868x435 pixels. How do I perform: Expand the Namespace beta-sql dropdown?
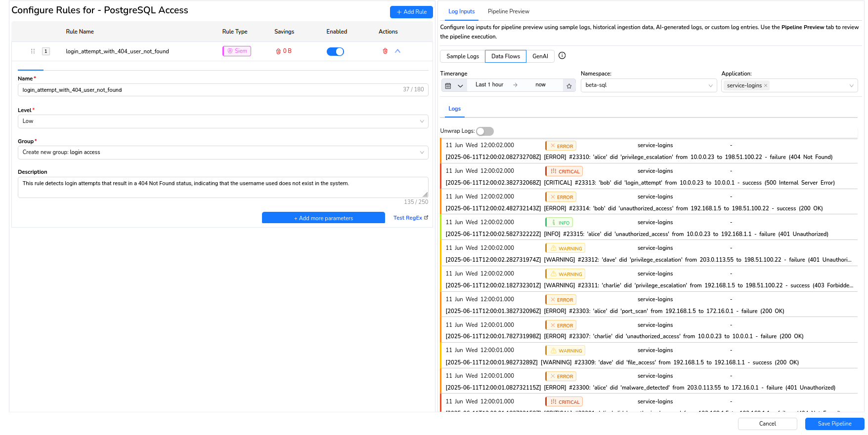(648, 85)
